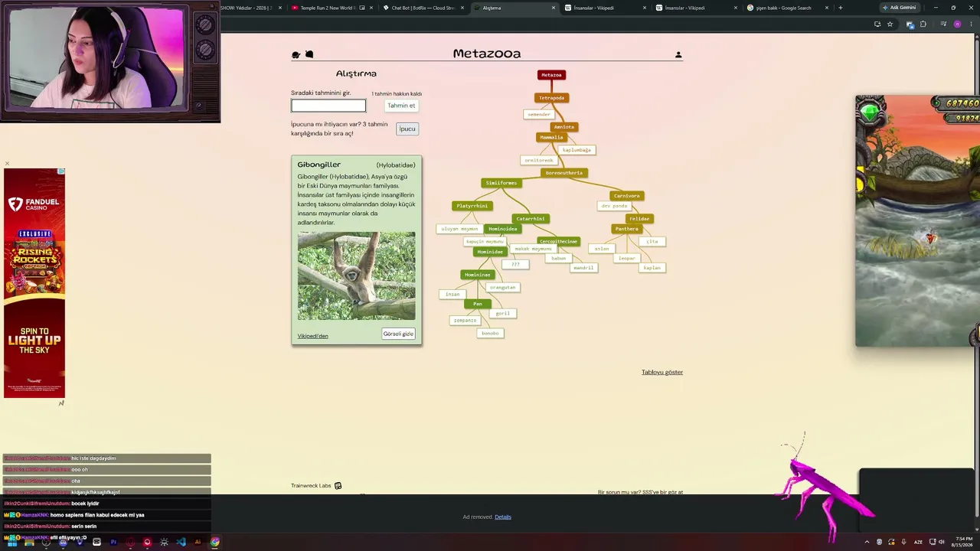The image size is (980, 551).
Task: Close the Temple Run 2 tab
Action: tap(371, 8)
